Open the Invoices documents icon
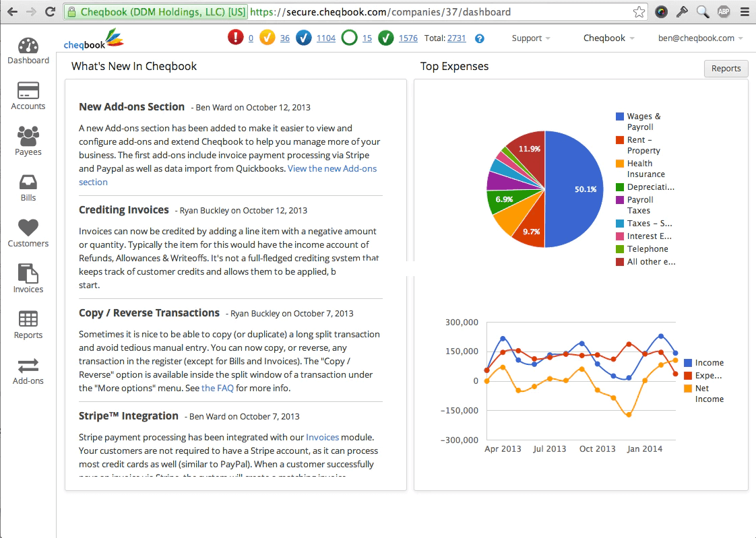 28,273
